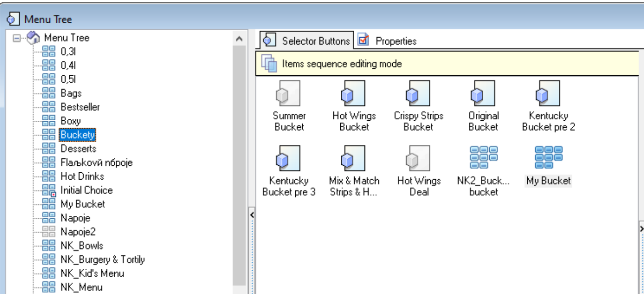Select the NK_Bowls tree node
Image resolution: width=644 pixels, height=294 pixels.
coord(82,245)
